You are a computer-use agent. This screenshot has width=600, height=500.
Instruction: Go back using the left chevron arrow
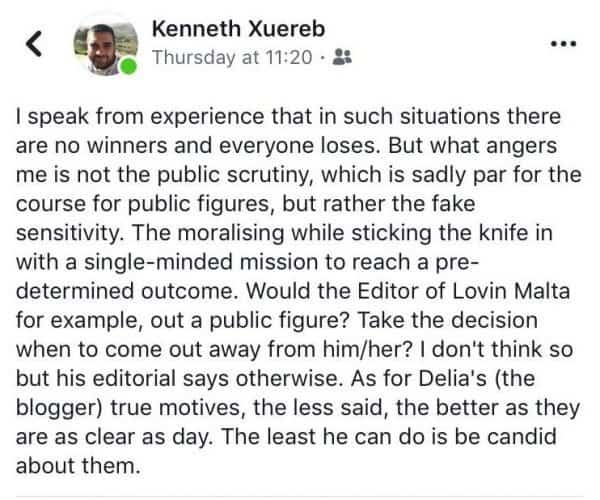(x=35, y=46)
